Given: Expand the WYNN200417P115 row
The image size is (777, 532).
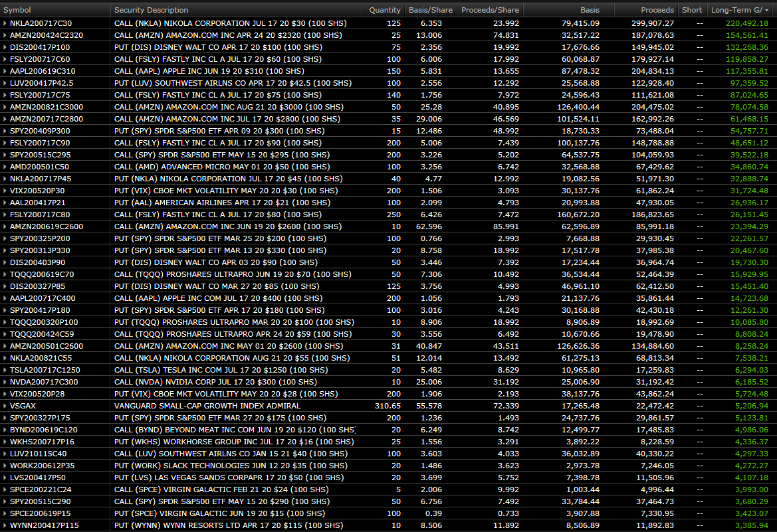Looking at the screenshot, I should pyautogui.click(x=5, y=525).
